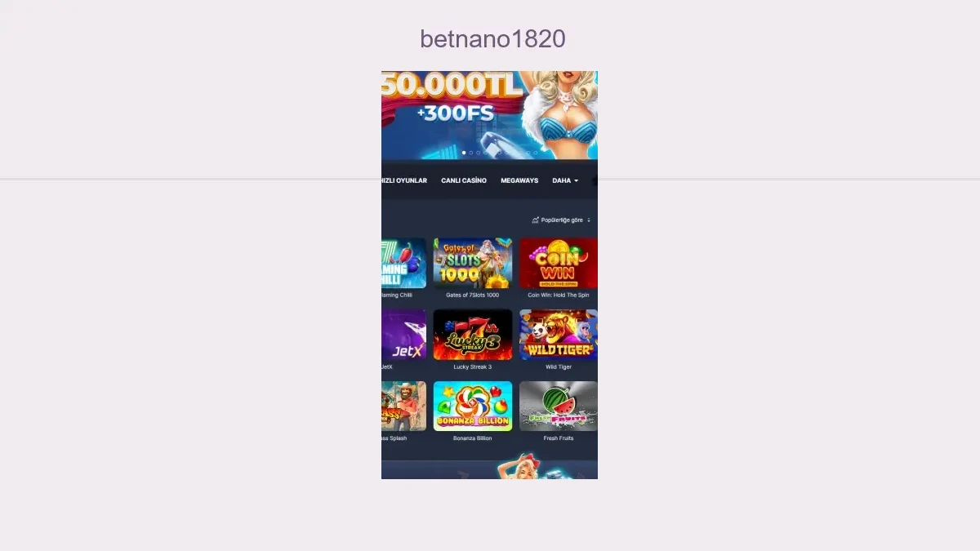Switch to the CANLI CASİNO tab
The width and height of the screenshot is (980, 551).
tap(464, 180)
